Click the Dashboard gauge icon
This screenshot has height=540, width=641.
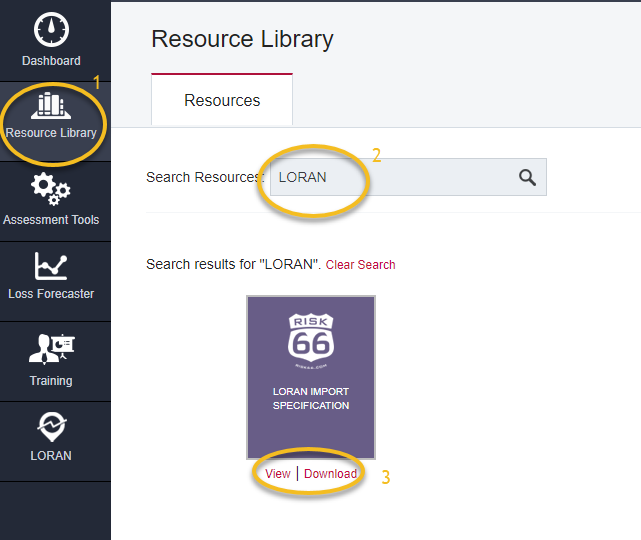point(51,30)
